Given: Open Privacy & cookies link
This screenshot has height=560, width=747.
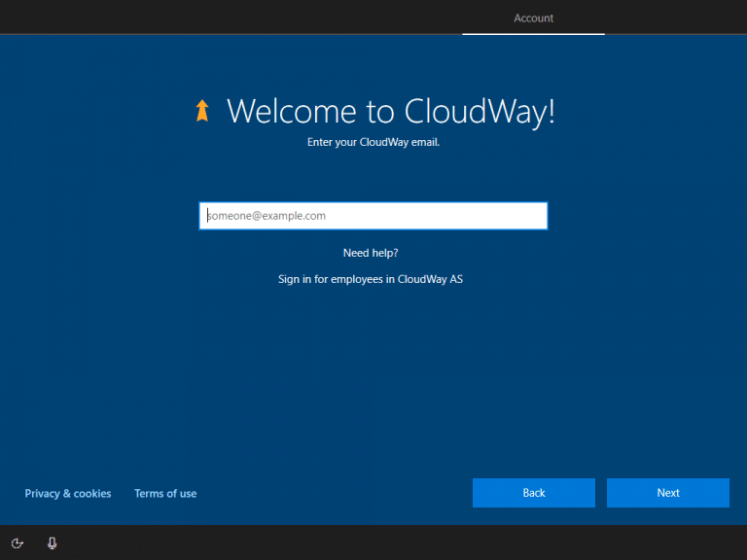Looking at the screenshot, I should pyautogui.click(x=68, y=493).
